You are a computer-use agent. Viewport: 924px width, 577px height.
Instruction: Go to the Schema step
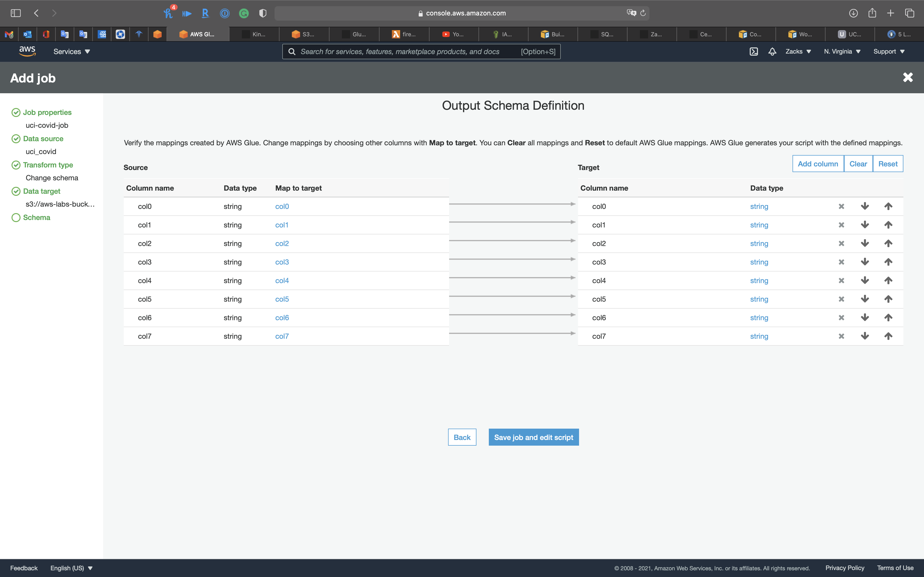click(36, 217)
